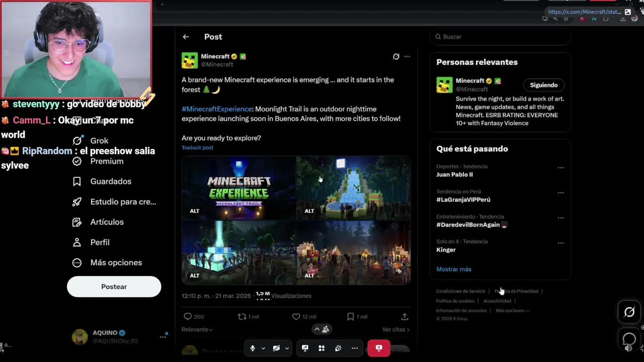Click the Perfil person icon
The height and width of the screenshot is (362, 644).
click(x=77, y=242)
